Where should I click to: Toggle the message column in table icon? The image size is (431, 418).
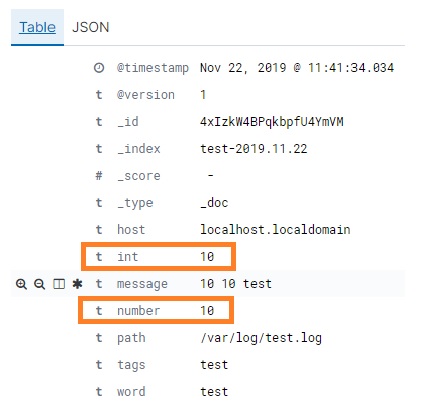(x=59, y=284)
